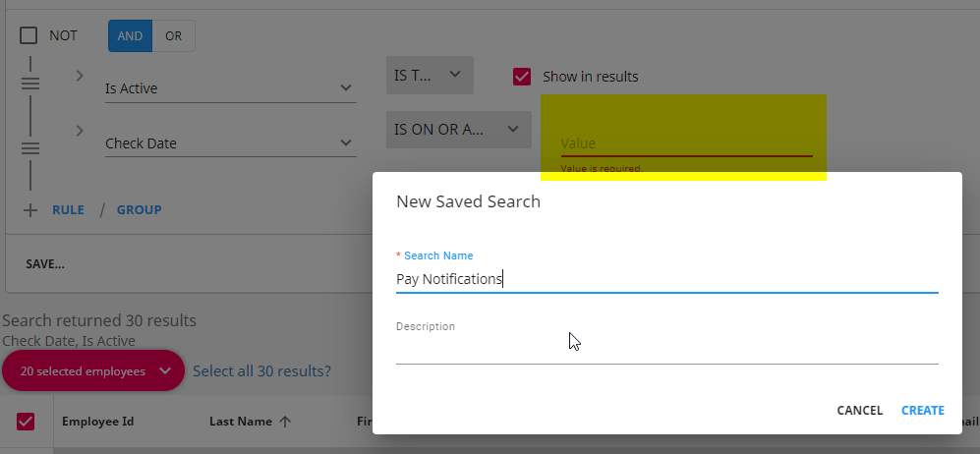980x454 pixels.
Task: Click the sort arrow next to Last Name
Action: pos(285,422)
